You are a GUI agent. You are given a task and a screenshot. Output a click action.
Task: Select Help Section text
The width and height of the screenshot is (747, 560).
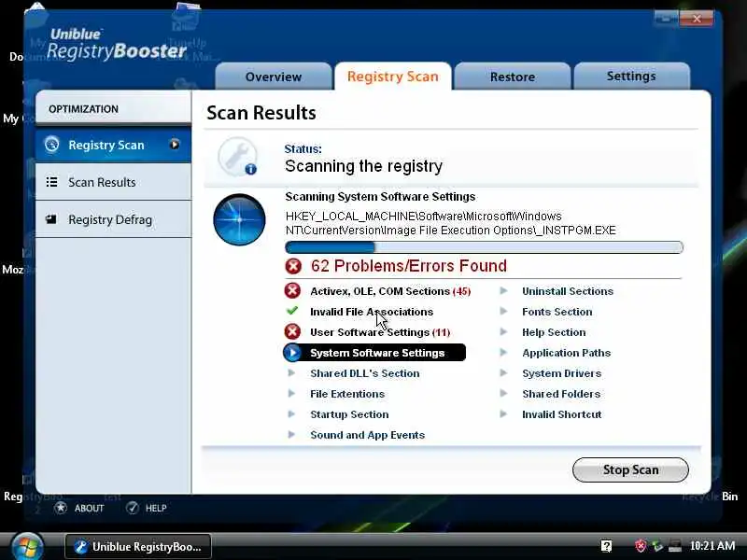pos(554,332)
